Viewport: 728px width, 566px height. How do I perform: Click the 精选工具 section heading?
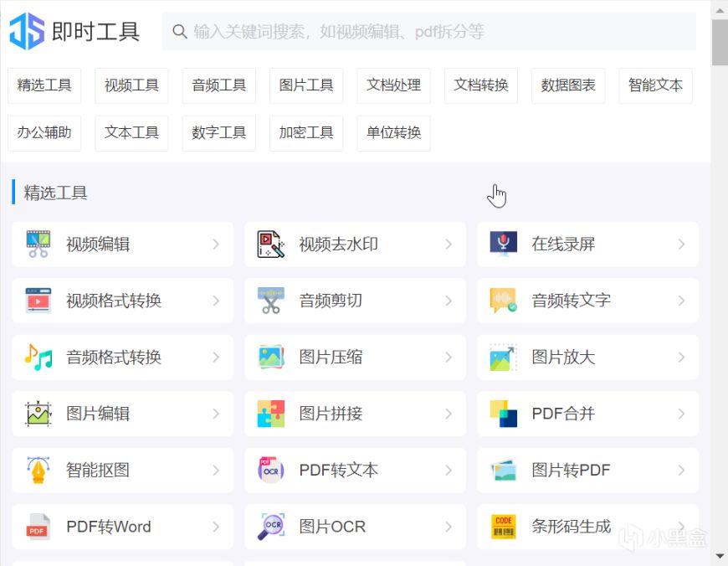[55, 193]
